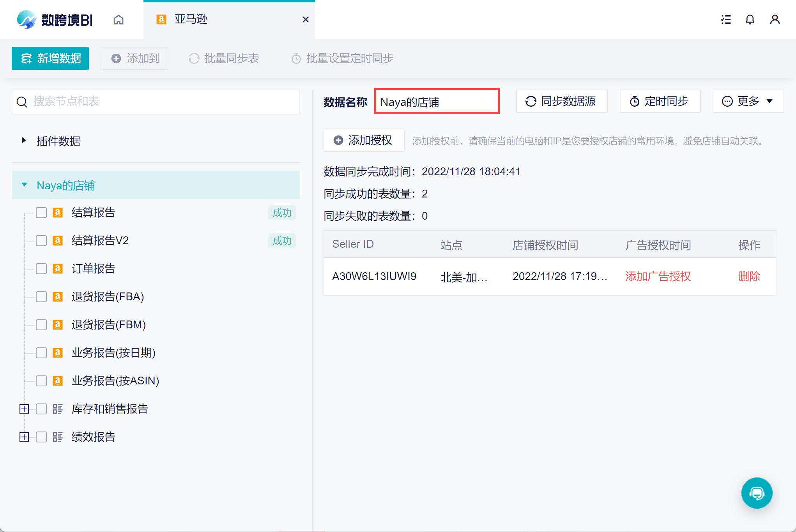Image resolution: width=796 pixels, height=532 pixels.
Task: Click the 同步数据源 button
Action: tap(562, 101)
